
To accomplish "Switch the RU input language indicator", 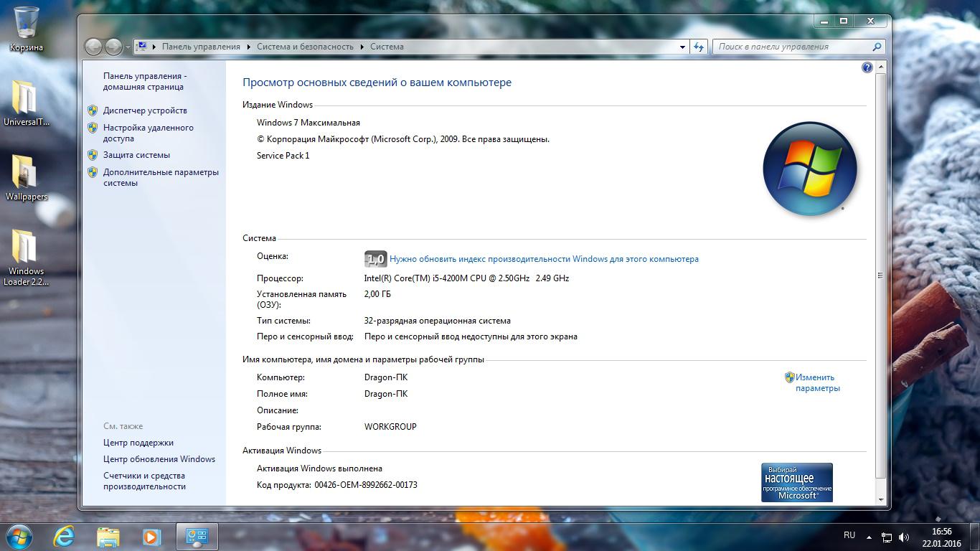I will pyautogui.click(x=849, y=535).
